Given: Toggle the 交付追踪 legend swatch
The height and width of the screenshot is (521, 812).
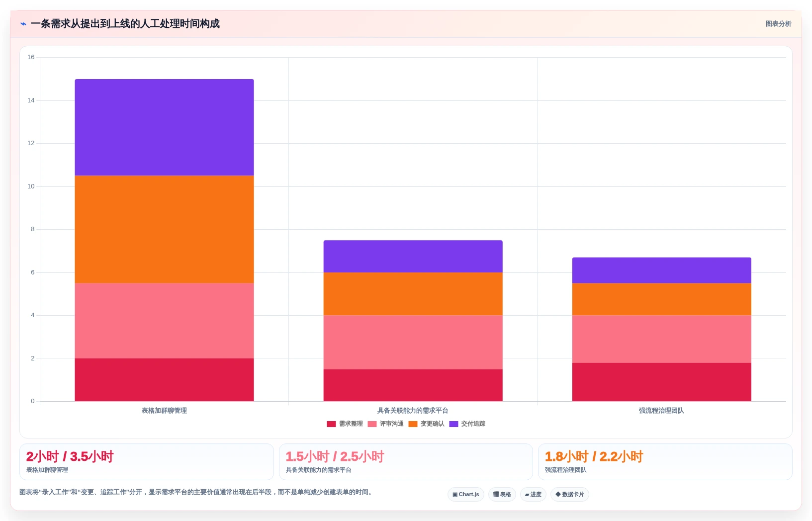Looking at the screenshot, I should click(453, 424).
